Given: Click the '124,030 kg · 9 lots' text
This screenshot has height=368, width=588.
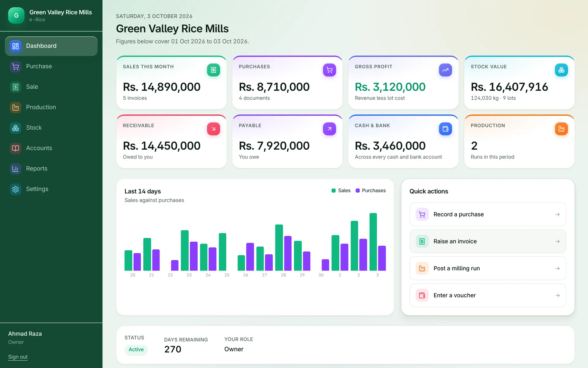Looking at the screenshot, I should (x=493, y=98).
